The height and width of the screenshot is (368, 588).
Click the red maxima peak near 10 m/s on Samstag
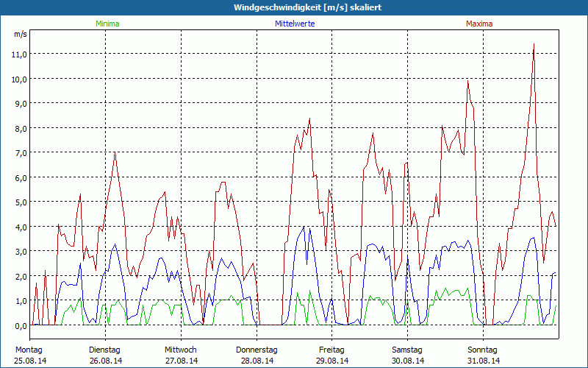pyautogui.click(x=467, y=81)
